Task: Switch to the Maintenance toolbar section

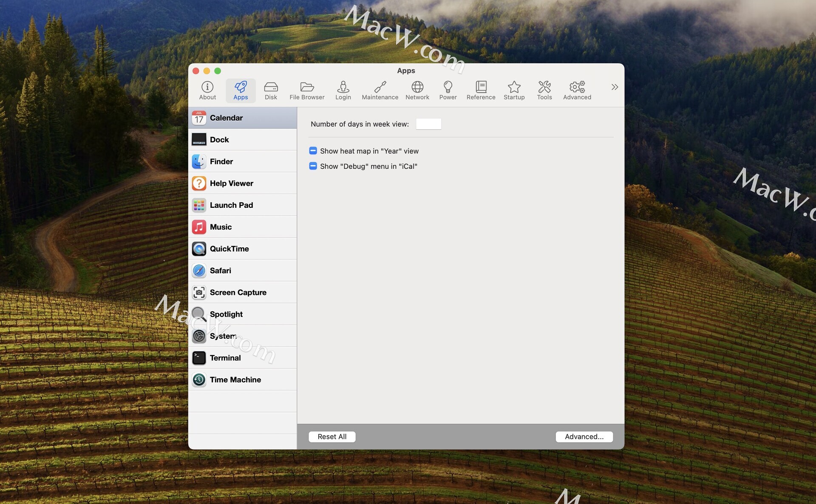Action: point(380,91)
